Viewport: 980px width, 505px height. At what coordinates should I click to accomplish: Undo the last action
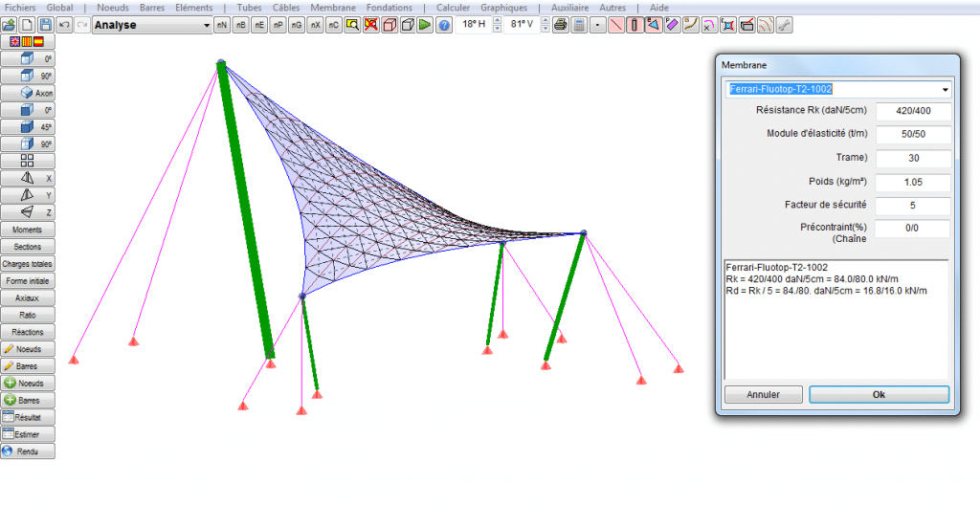tap(64, 25)
